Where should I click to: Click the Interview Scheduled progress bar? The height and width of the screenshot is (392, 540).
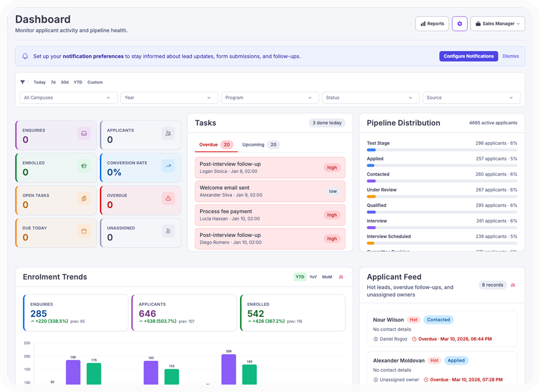442,243
